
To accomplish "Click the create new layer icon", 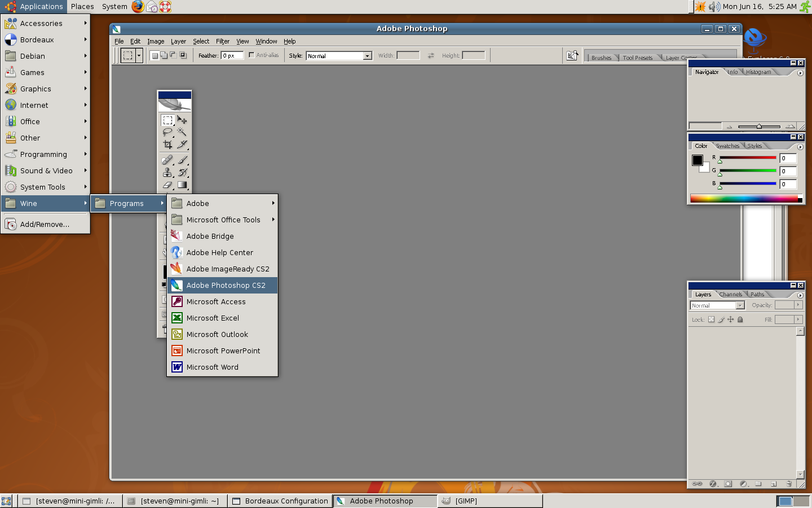I will click(774, 484).
